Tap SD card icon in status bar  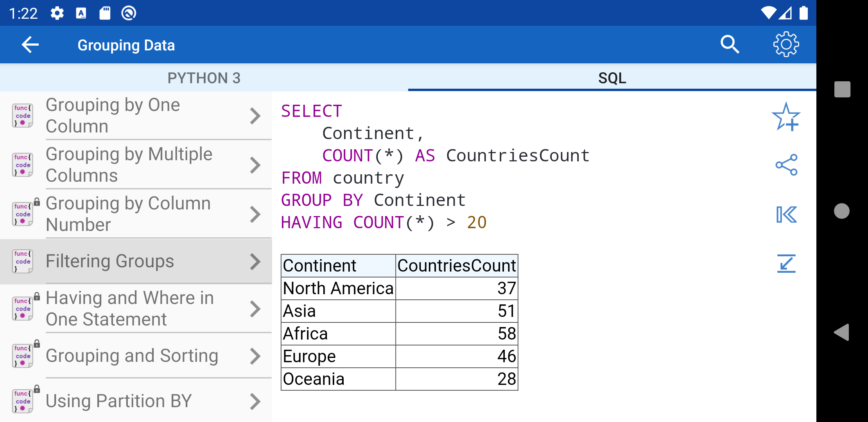[105, 13]
